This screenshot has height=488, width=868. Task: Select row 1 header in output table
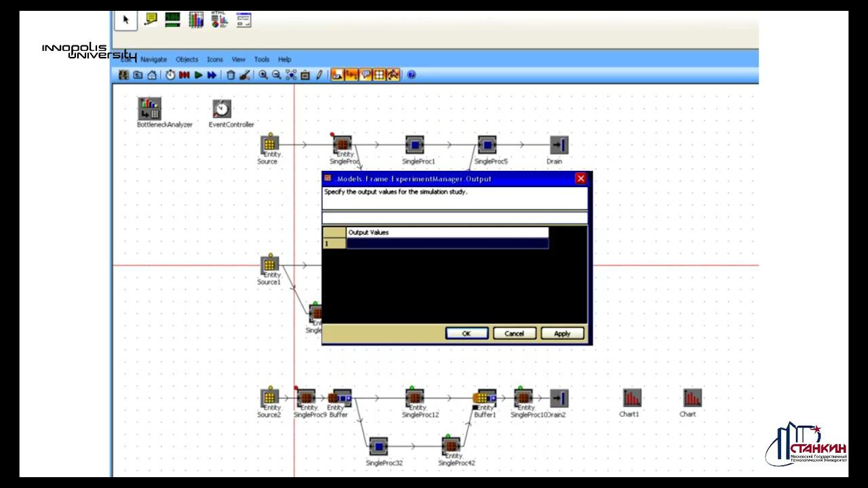click(334, 243)
